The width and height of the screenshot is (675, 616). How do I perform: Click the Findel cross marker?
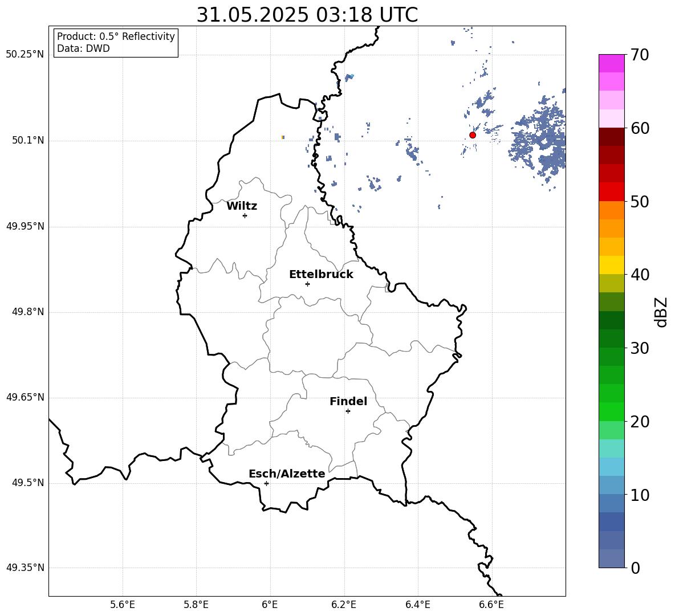(348, 411)
